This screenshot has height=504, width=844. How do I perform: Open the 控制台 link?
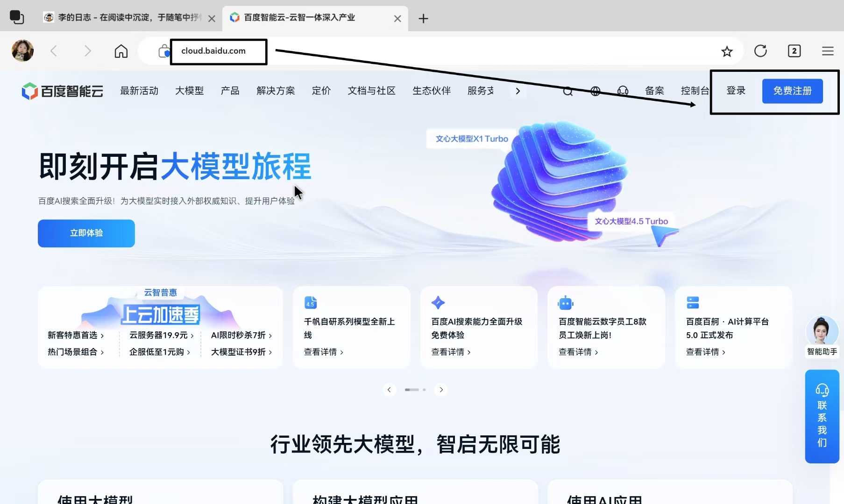click(695, 91)
